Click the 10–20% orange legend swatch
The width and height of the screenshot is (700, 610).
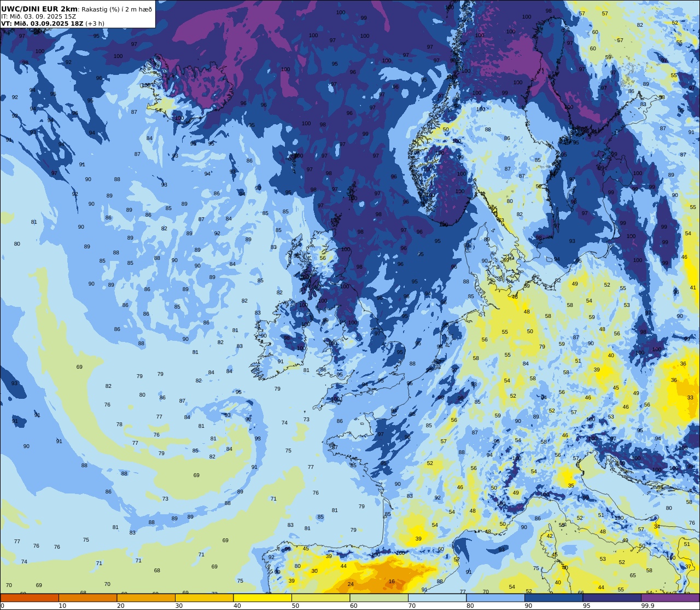[87, 598]
